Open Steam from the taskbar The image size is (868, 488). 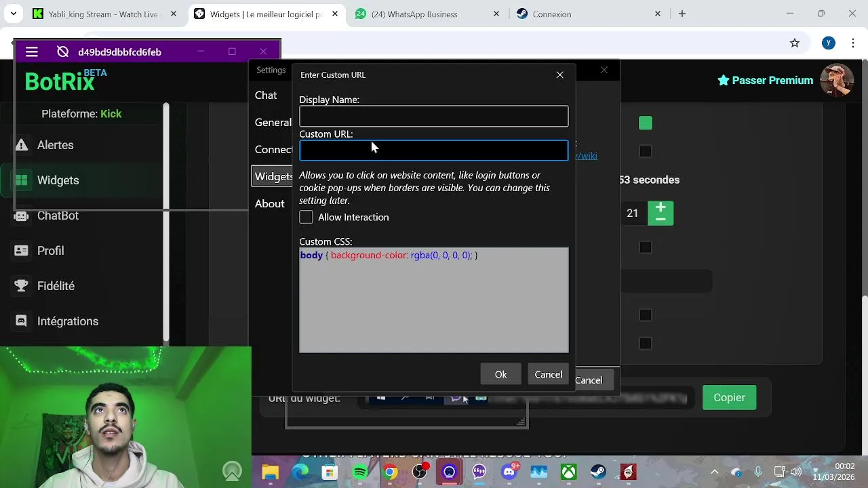[x=598, y=472]
